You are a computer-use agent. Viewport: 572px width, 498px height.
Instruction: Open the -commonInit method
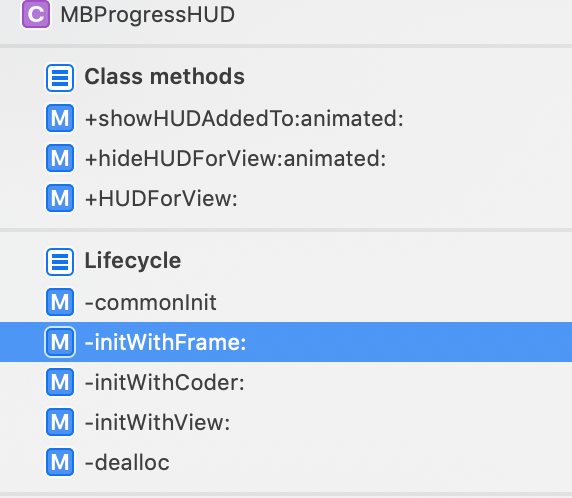(286, 302)
